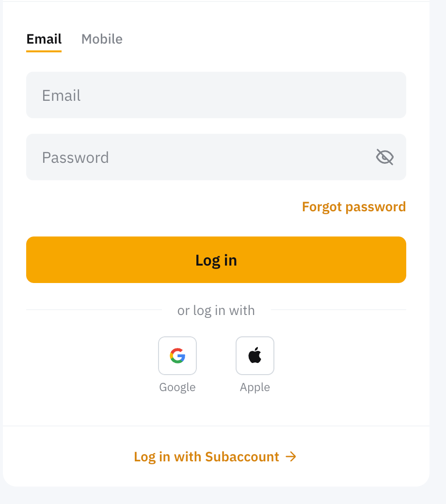Click the "or log in with" divider text
The height and width of the screenshot is (504, 446).
point(216,310)
